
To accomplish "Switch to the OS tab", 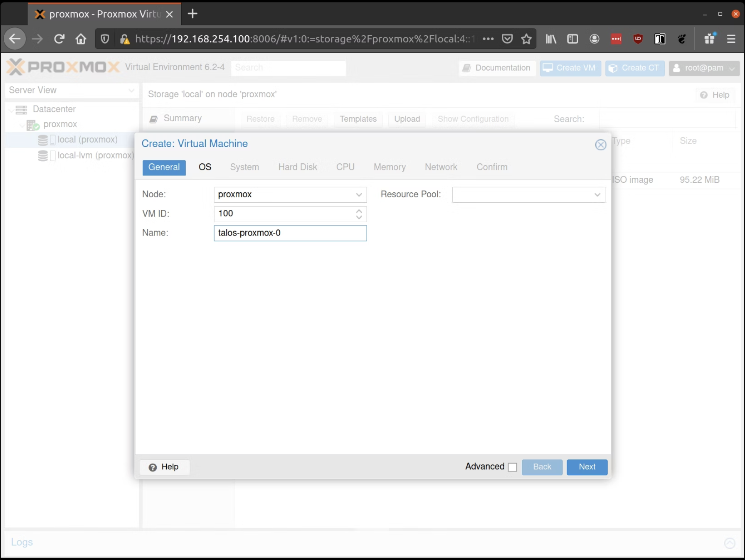I will (x=205, y=167).
